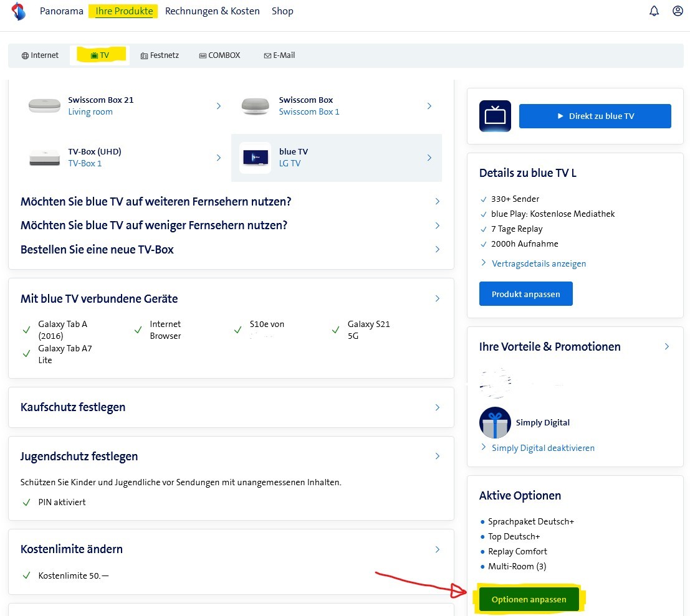Open Rechnungen & Kosten menu

click(212, 11)
